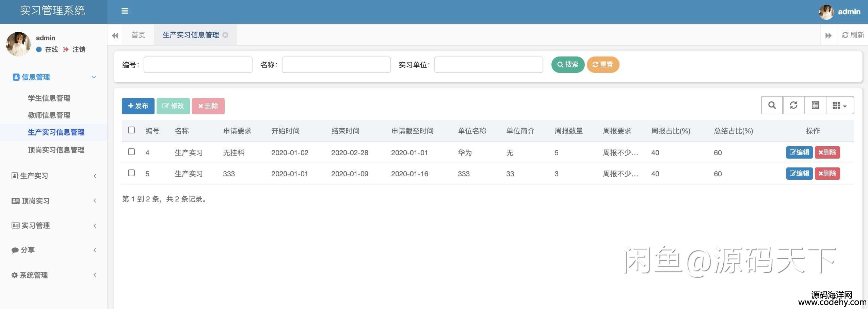Click the table refresh toolbar icon
Screen dimensions: 868x309
pyautogui.click(x=793, y=105)
